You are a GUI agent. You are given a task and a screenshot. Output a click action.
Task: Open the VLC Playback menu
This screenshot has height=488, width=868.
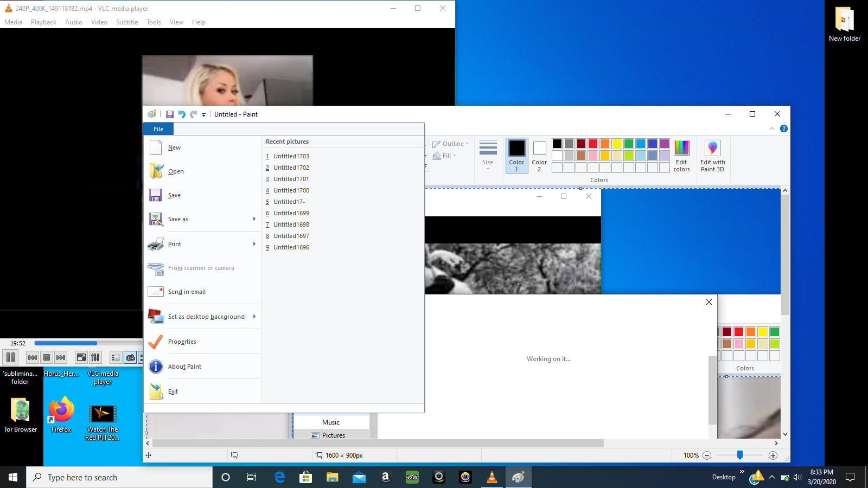[x=43, y=22]
